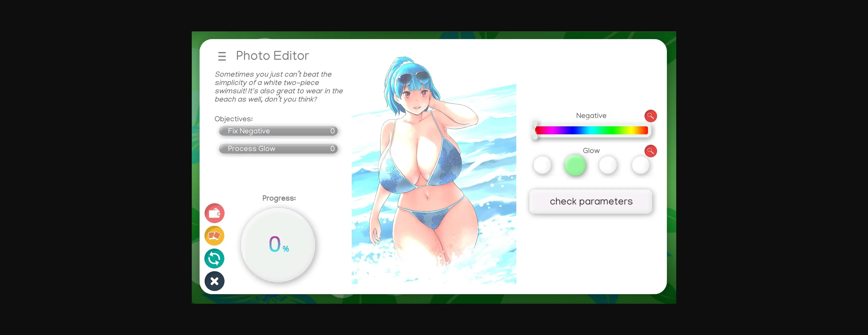Exit the editor via the dark X icon
This screenshot has width=868, height=335.
tap(214, 281)
